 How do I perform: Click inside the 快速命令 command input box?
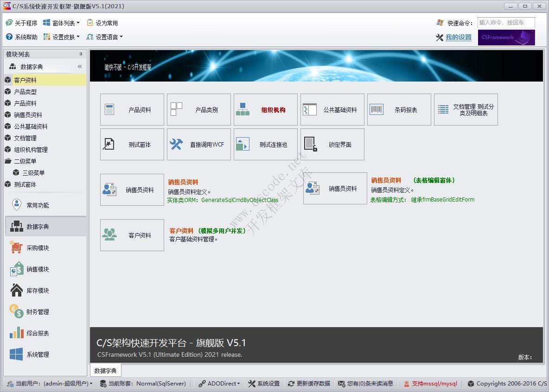(x=506, y=22)
